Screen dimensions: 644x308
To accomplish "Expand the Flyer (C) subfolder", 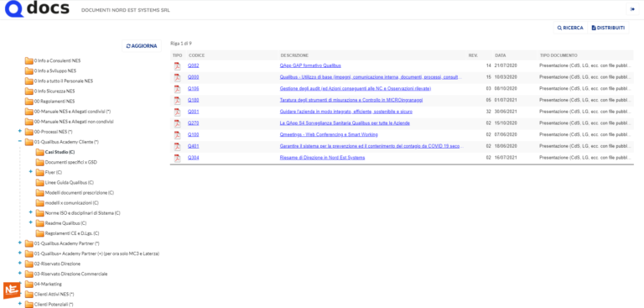I will (30, 171).
